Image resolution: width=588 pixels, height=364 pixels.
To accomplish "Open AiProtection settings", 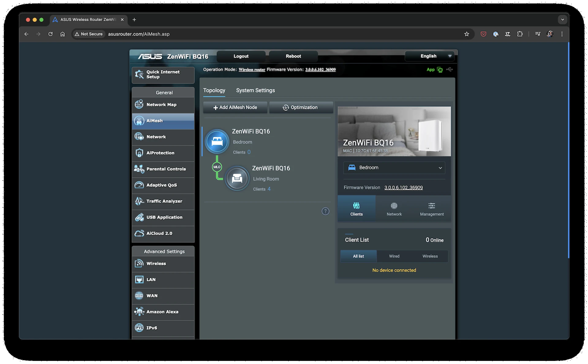I will point(163,153).
